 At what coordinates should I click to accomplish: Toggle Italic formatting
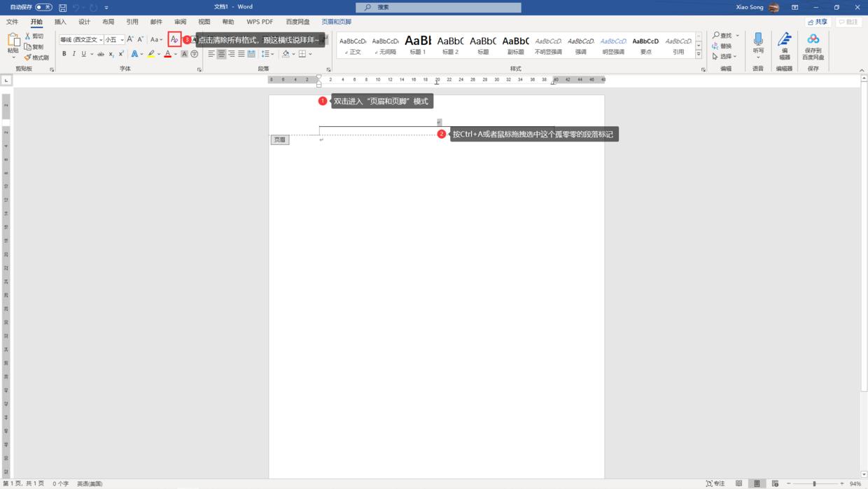pos(73,54)
